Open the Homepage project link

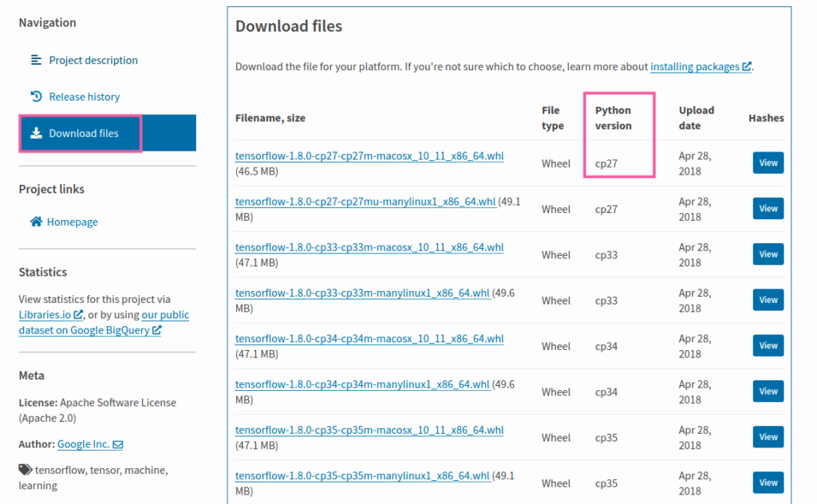[x=73, y=222]
